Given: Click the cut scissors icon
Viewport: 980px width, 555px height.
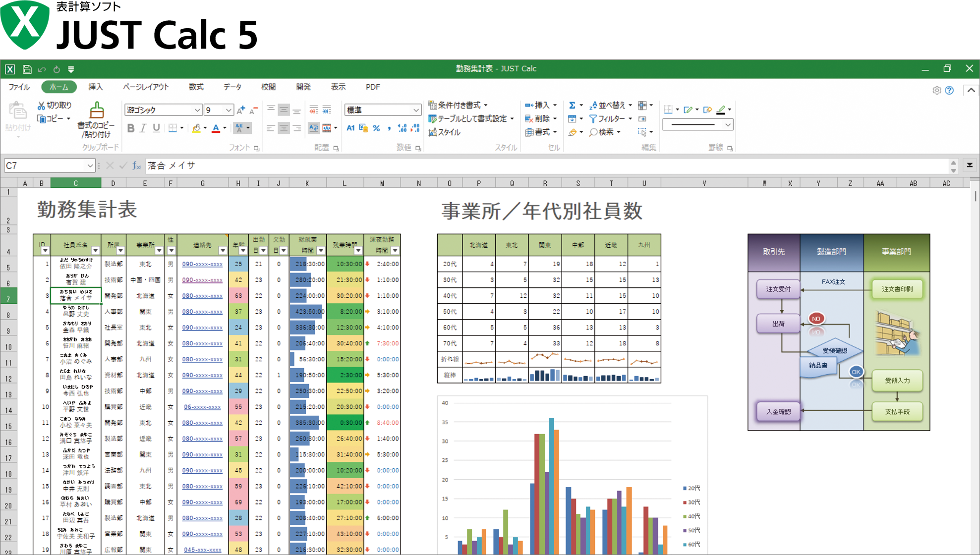Looking at the screenshot, I should tap(41, 105).
